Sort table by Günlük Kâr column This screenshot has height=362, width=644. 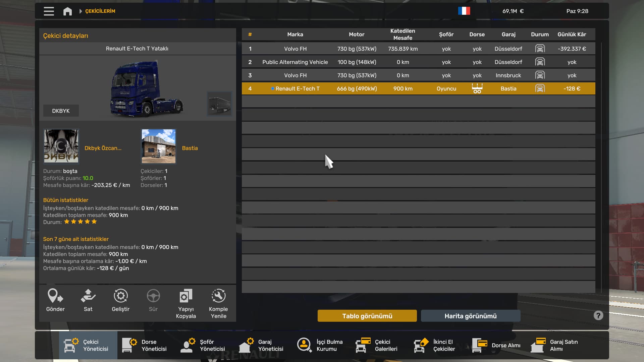tap(572, 34)
